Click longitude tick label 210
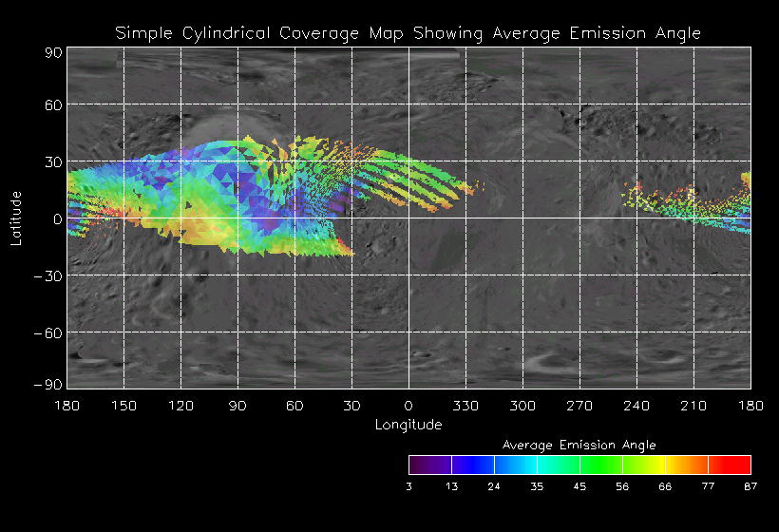The height and width of the screenshot is (532, 779). pos(693,406)
